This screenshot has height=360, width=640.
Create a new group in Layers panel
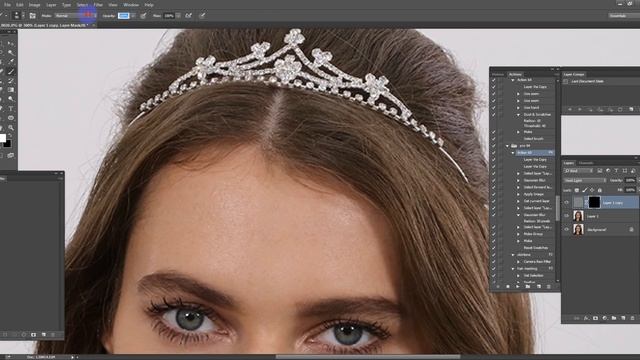tap(614, 318)
